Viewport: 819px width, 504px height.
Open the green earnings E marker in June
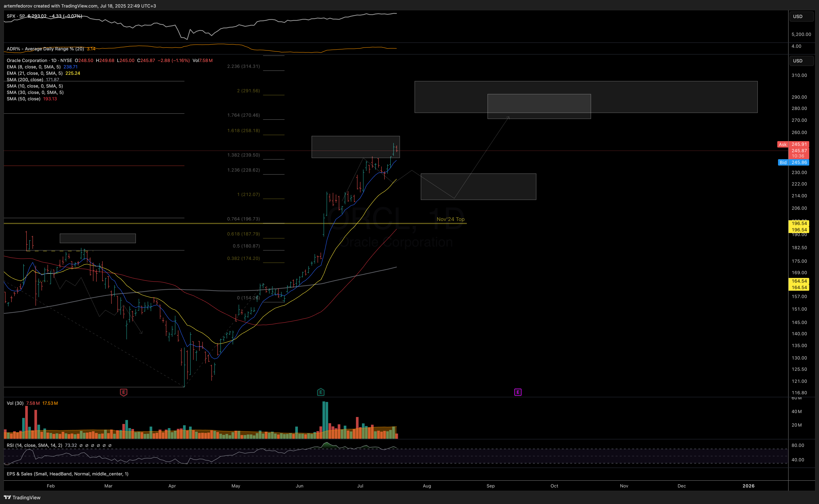click(321, 392)
